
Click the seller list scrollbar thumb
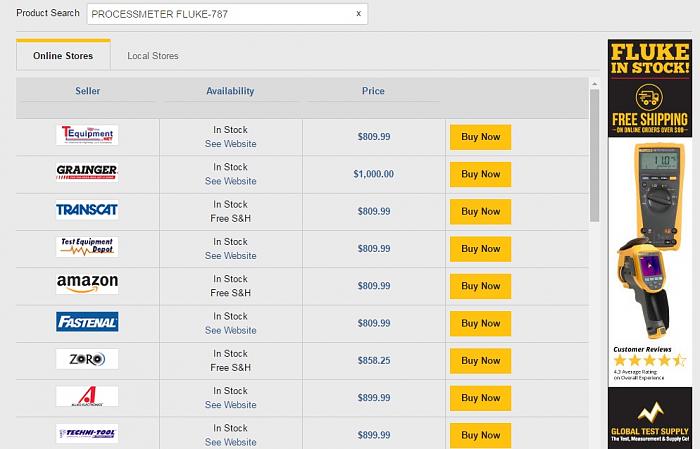click(x=594, y=155)
